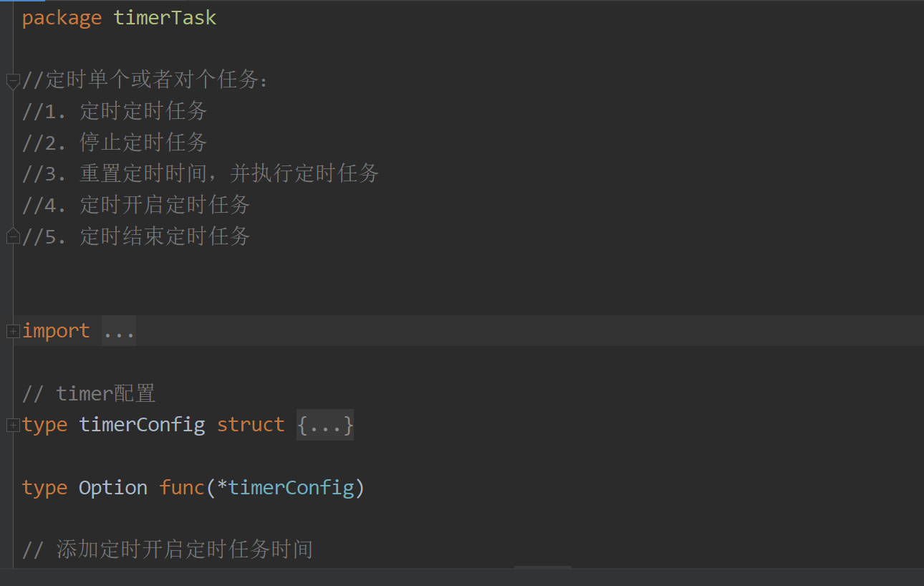
Task: Expand the folded import block gutter icon
Action: [13, 332]
